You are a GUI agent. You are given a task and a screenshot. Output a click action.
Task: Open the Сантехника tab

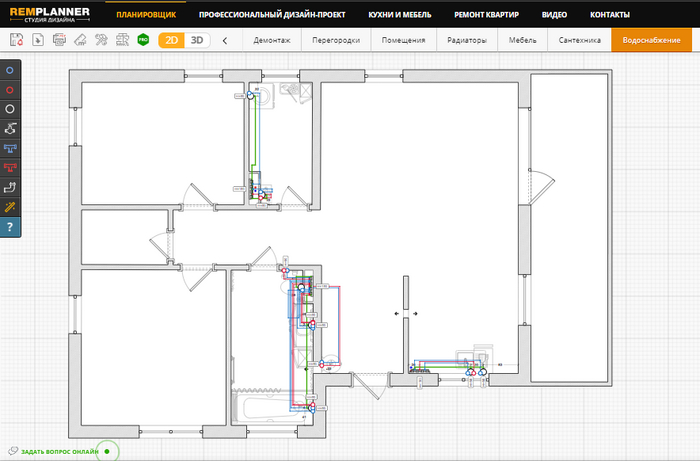(579, 41)
